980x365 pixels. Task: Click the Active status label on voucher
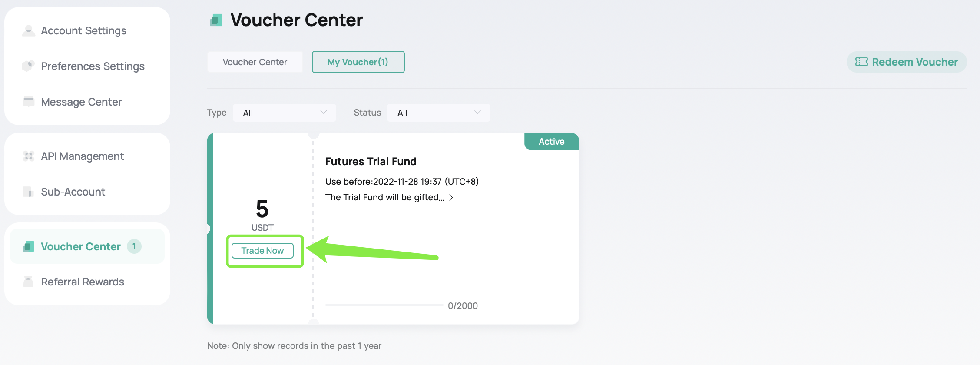552,142
